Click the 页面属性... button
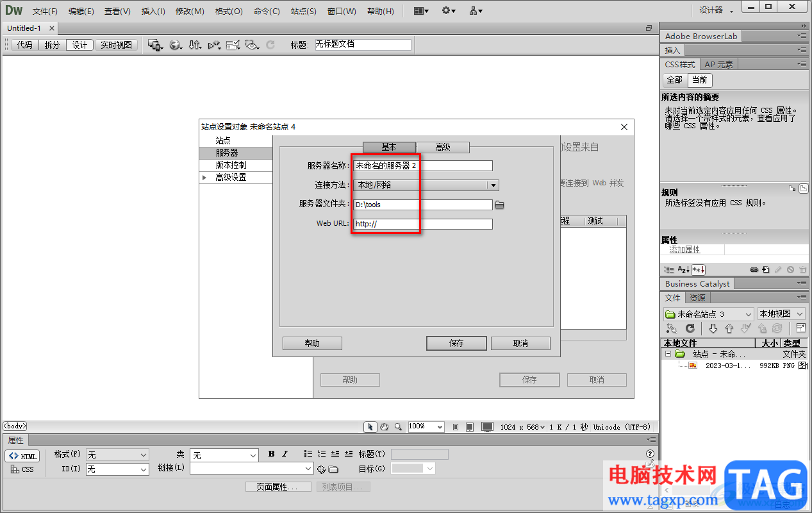The width and height of the screenshot is (812, 513). (x=278, y=487)
